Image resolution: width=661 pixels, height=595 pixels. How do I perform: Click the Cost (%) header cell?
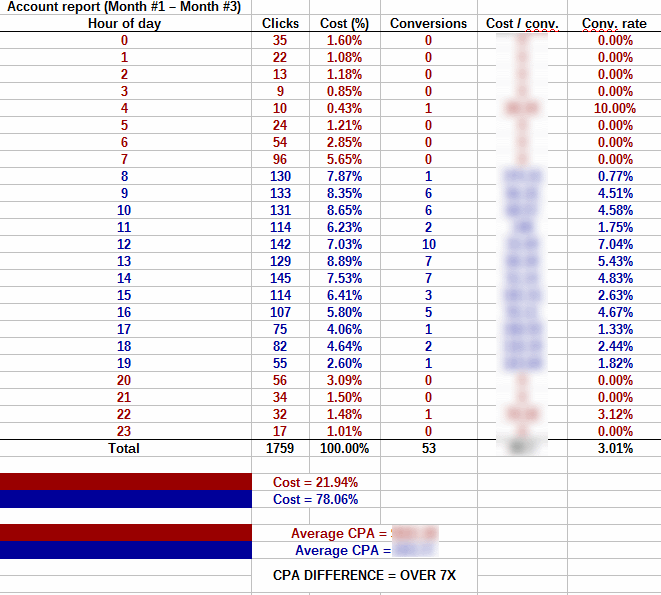click(344, 23)
